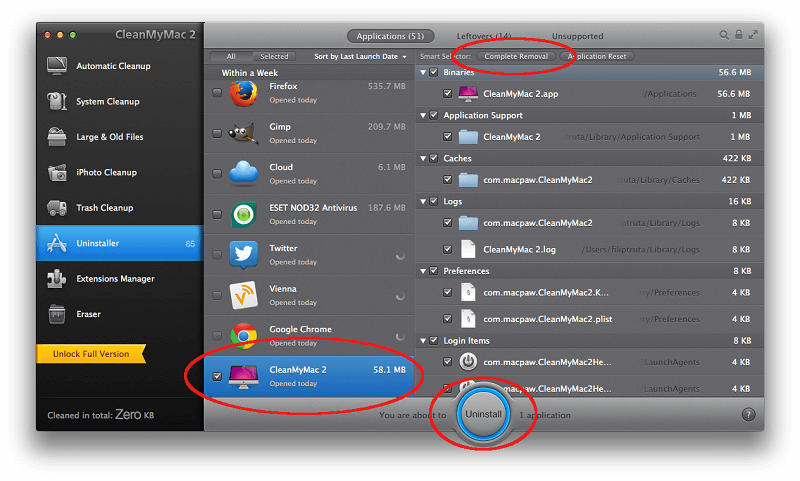Open Large & Old Files box icon
Viewport: 800px width, 481px height.
(57, 137)
